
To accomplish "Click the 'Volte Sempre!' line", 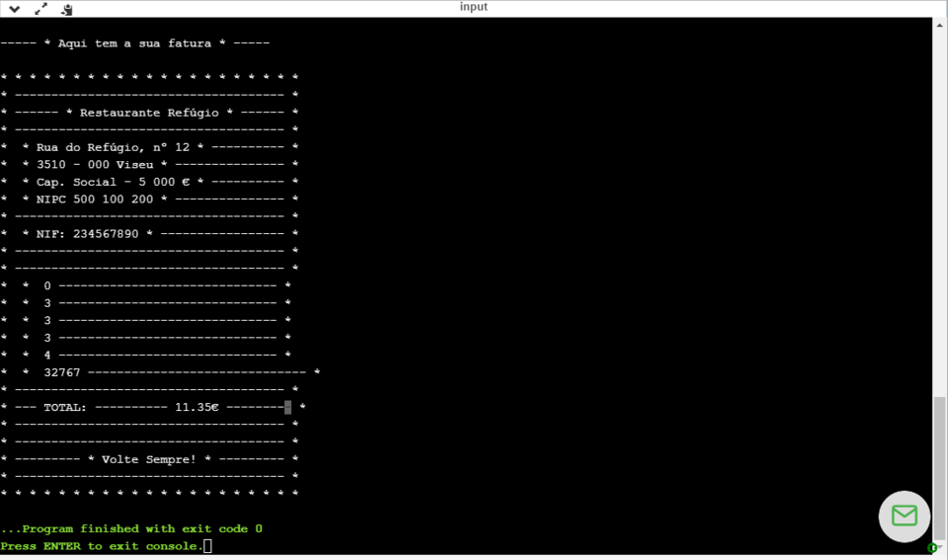I will point(149,459).
